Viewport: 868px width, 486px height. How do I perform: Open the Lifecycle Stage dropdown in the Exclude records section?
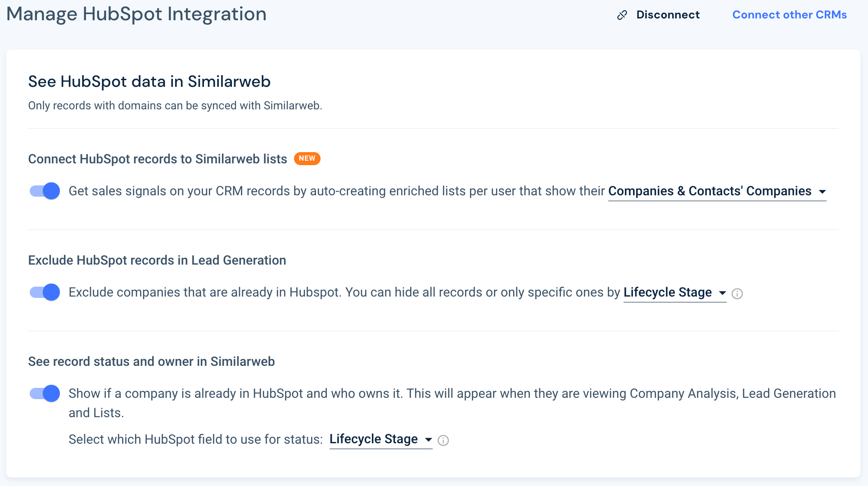coord(675,292)
